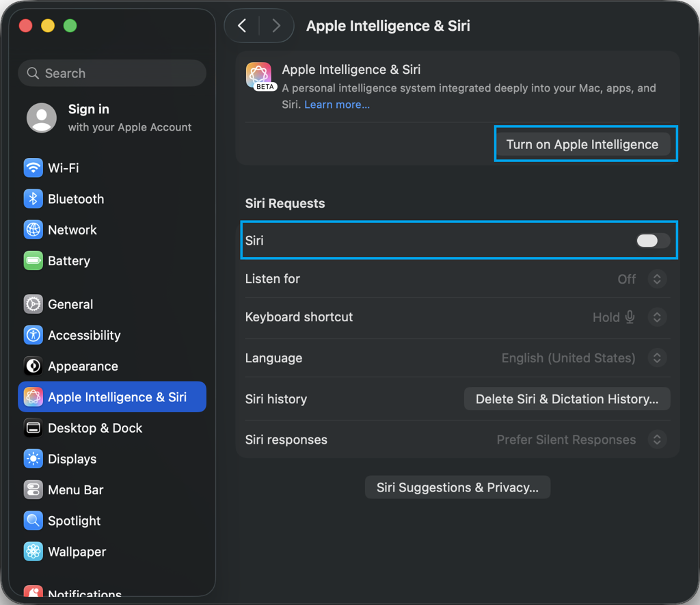Image resolution: width=700 pixels, height=605 pixels.
Task: Click the microphone icon in Keyboard shortcut
Action: pyautogui.click(x=630, y=317)
